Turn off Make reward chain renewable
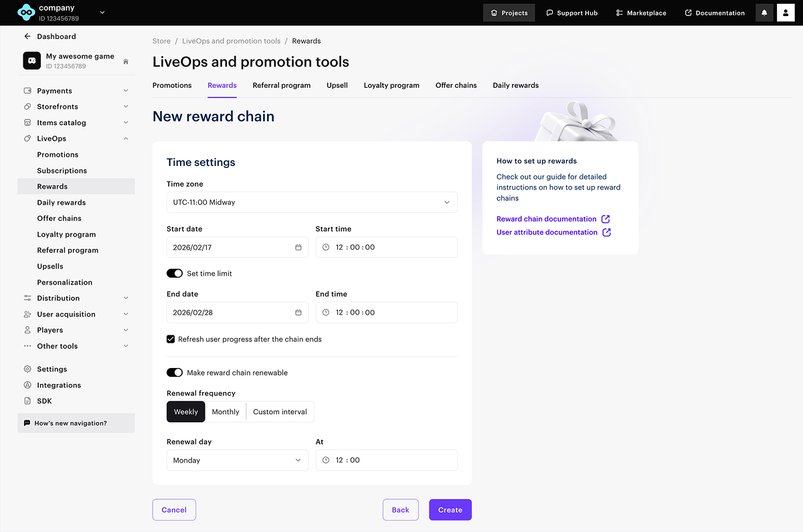Screen dimensions: 803x532 pos(175,373)
